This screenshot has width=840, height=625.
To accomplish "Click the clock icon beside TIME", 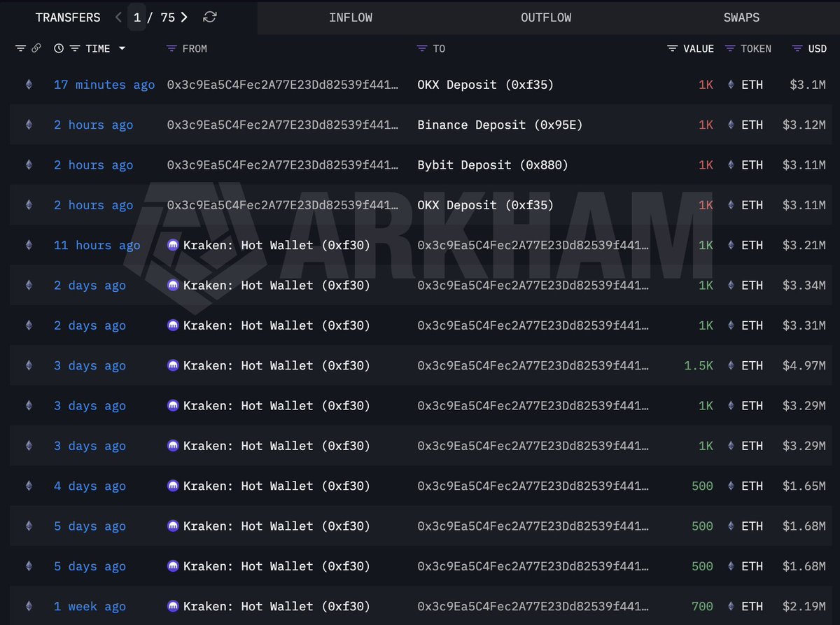I will click(x=57, y=48).
